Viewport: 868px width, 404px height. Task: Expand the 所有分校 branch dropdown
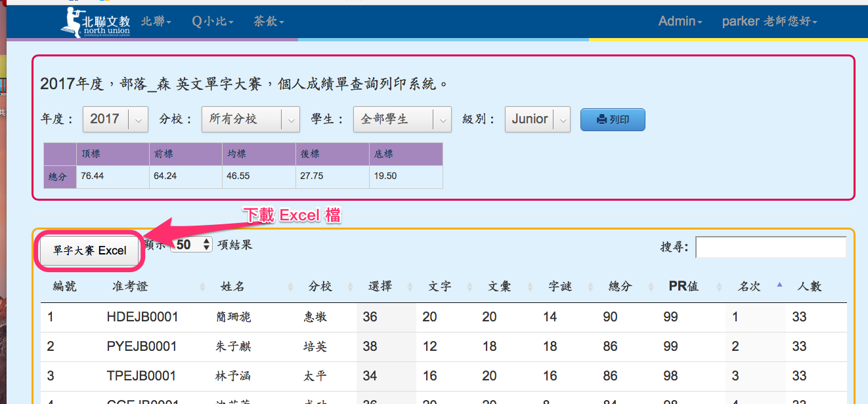[x=250, y=119]
